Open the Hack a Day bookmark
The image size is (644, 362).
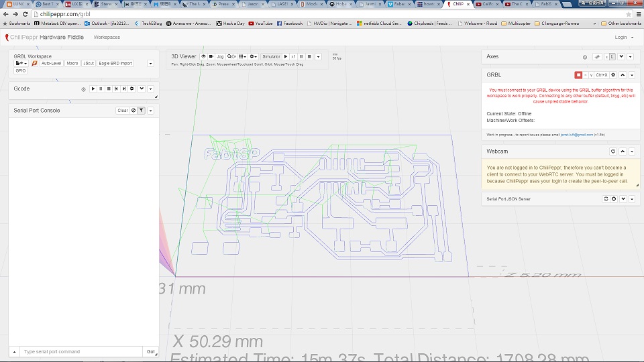coord(230,23)
